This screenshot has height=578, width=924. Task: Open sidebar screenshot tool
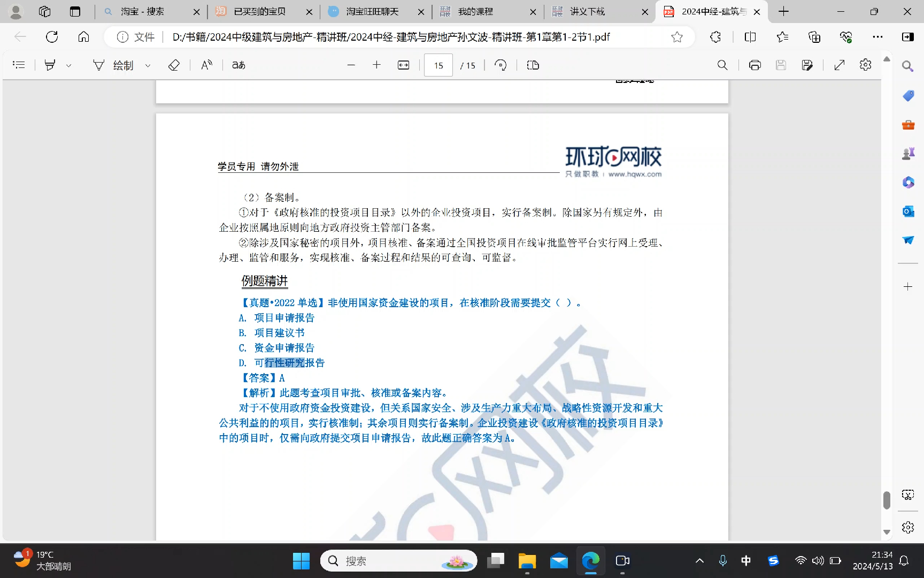[x=908, y=495]
